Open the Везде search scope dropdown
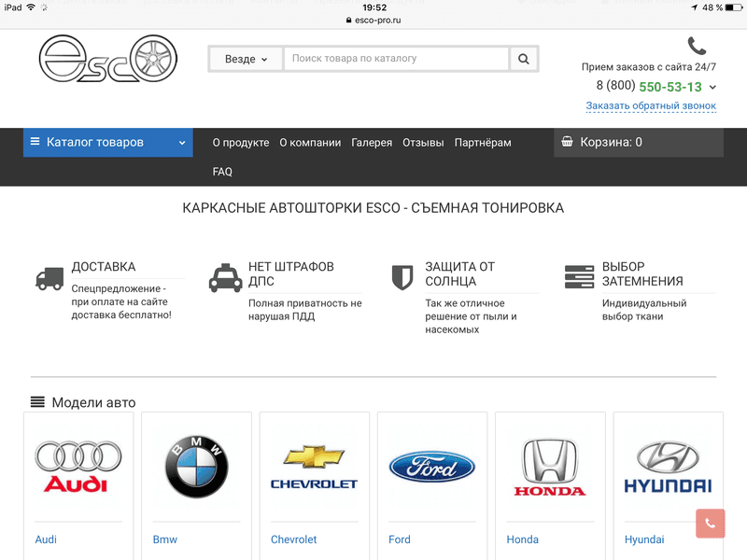The width and height of the screenshot is (747, 560). point(246,59)
